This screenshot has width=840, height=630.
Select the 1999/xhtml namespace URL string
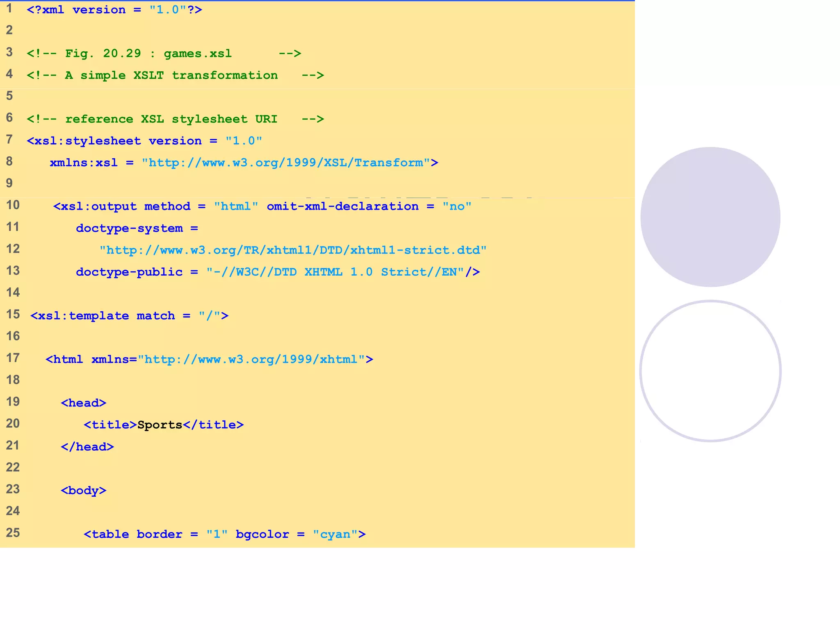251,360
